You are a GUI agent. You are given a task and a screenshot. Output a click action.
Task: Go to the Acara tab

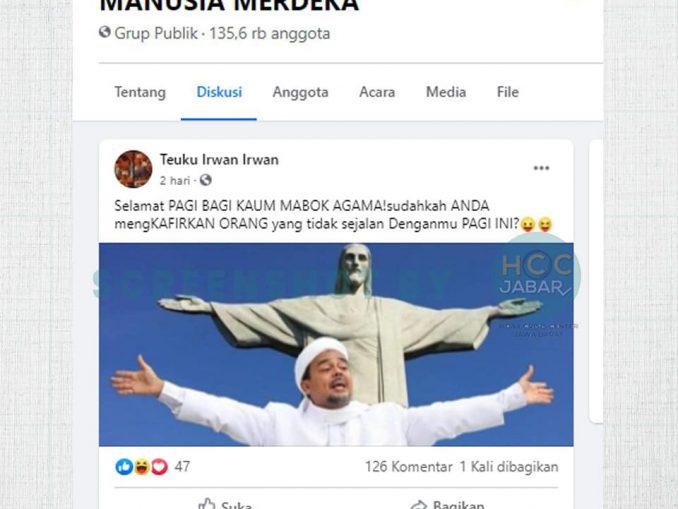coord(377,92)
